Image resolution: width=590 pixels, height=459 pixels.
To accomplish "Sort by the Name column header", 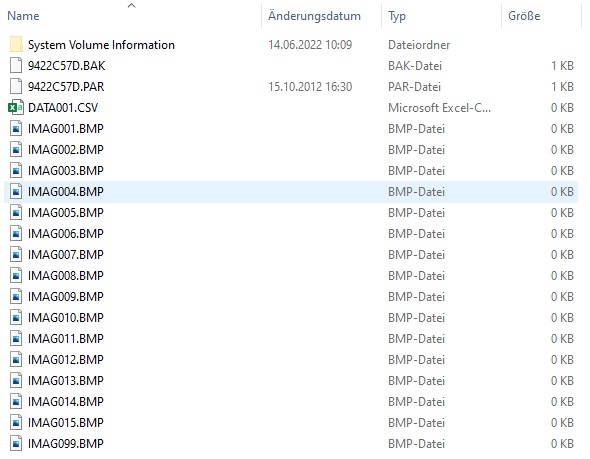I will coord(23,16).
